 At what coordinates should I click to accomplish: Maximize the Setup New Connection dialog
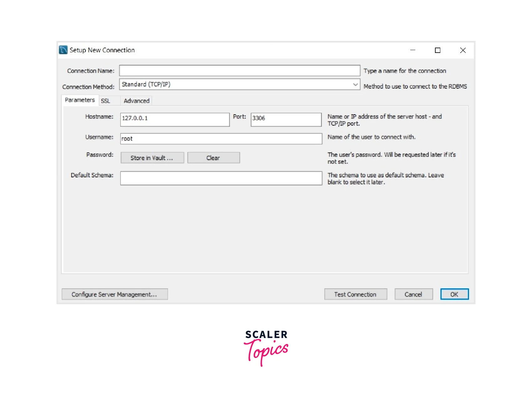point(437,50)
